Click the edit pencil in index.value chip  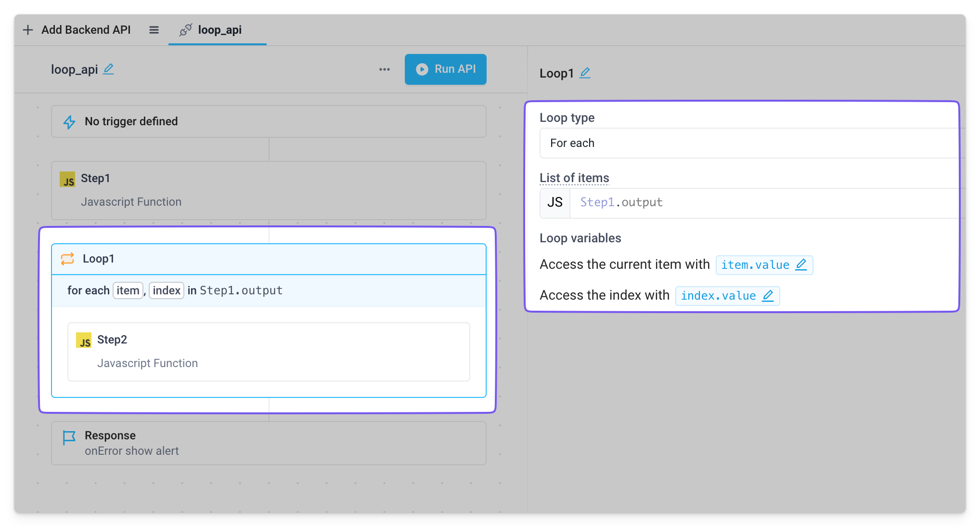(768, 295)
